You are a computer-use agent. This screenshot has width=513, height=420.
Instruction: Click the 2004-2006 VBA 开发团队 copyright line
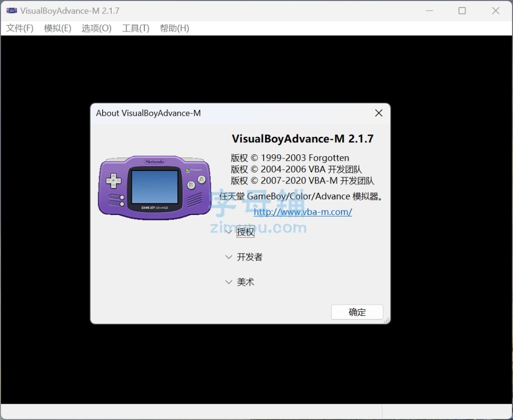pos(296,169)
